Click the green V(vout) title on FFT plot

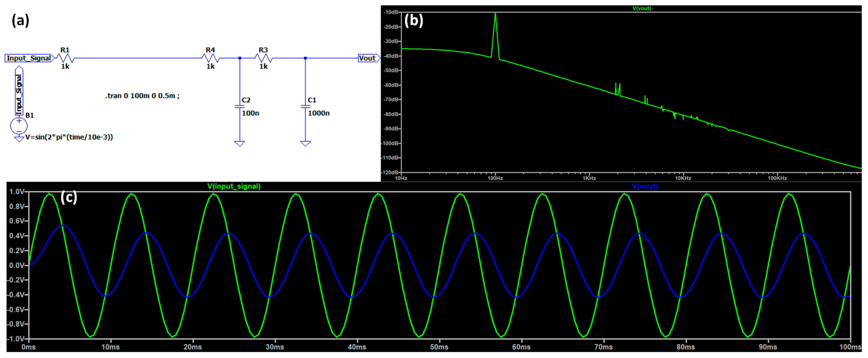(x=642, y=8)
